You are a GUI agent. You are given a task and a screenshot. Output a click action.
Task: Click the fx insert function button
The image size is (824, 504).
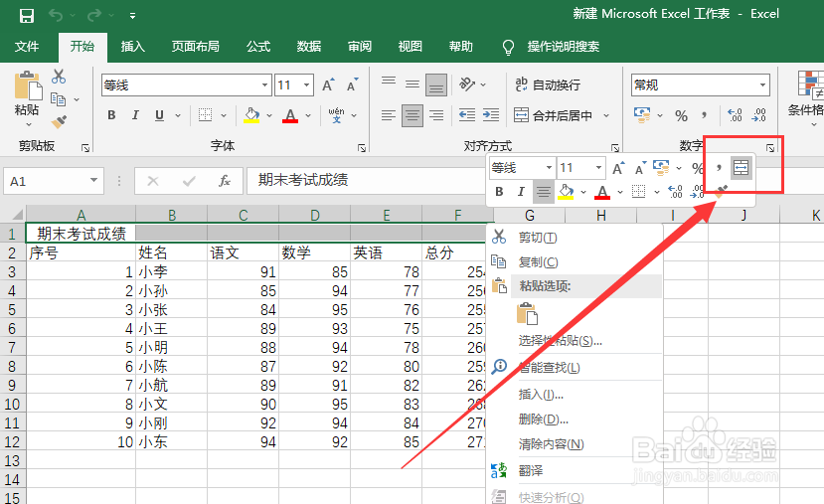point(225,181)
